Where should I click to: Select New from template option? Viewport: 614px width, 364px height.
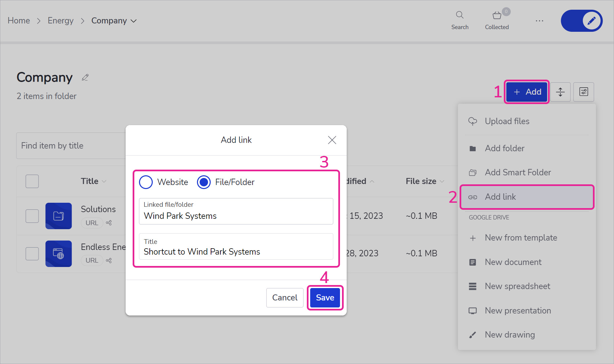[527, 238]
